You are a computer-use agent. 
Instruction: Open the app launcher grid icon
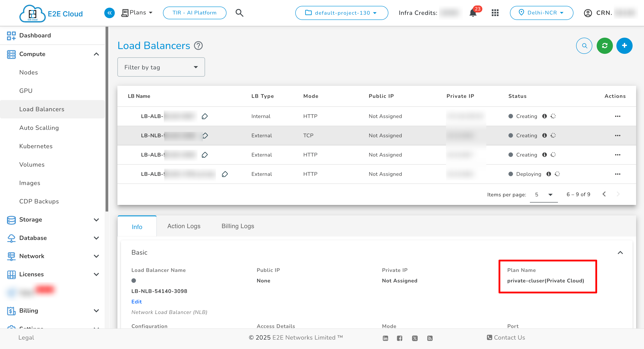click(x=495, y=13)
